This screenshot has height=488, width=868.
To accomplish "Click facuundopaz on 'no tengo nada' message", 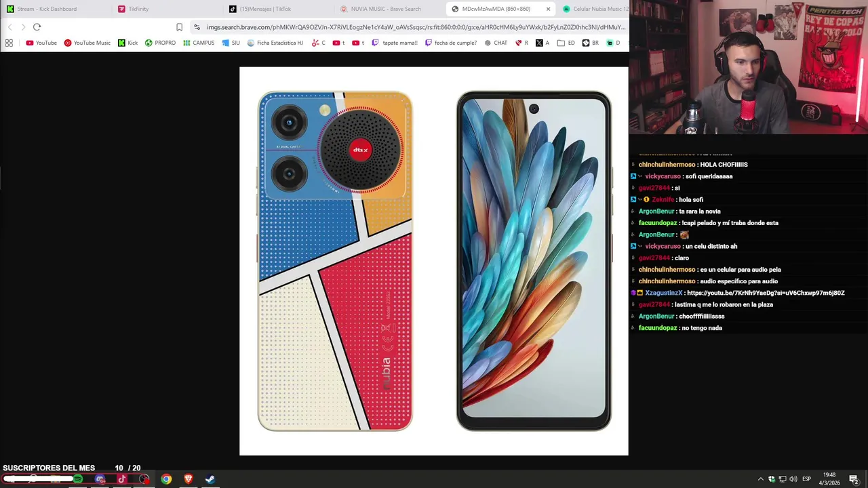I will coord(658,328).
